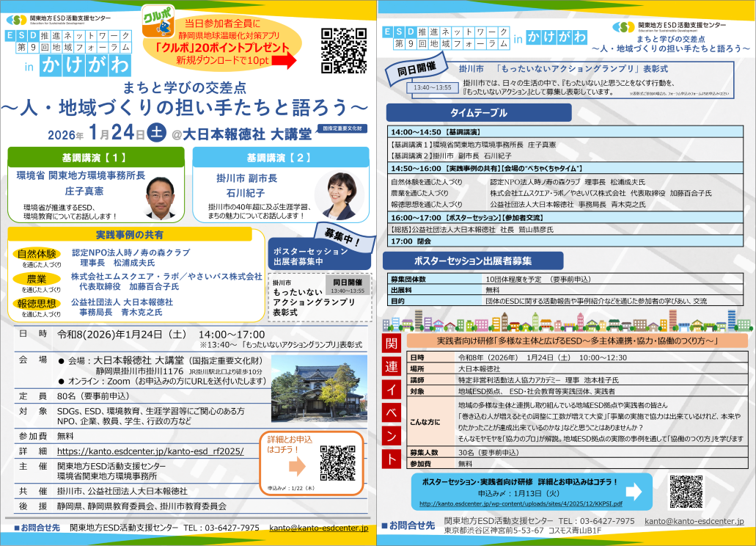Select the QR code at bottom right of the right page
Viewport: 756px width, 546px height.
coord(686,492)
